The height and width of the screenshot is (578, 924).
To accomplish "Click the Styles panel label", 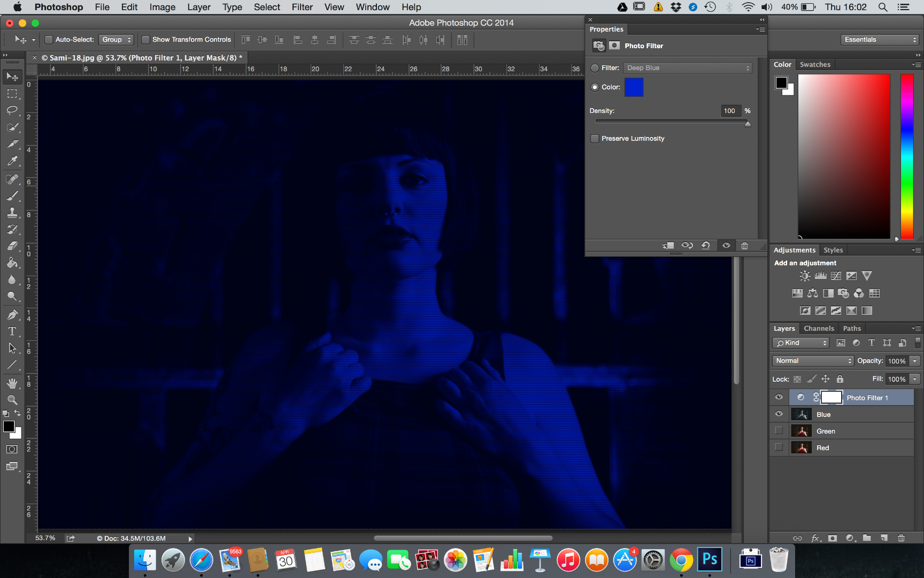I will (833, 250).
